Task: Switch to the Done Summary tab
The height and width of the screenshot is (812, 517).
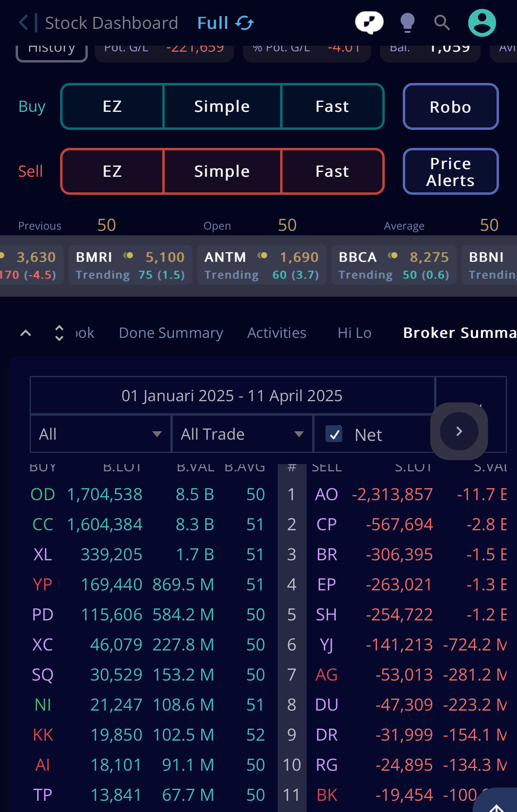Action: pos(171,333)
